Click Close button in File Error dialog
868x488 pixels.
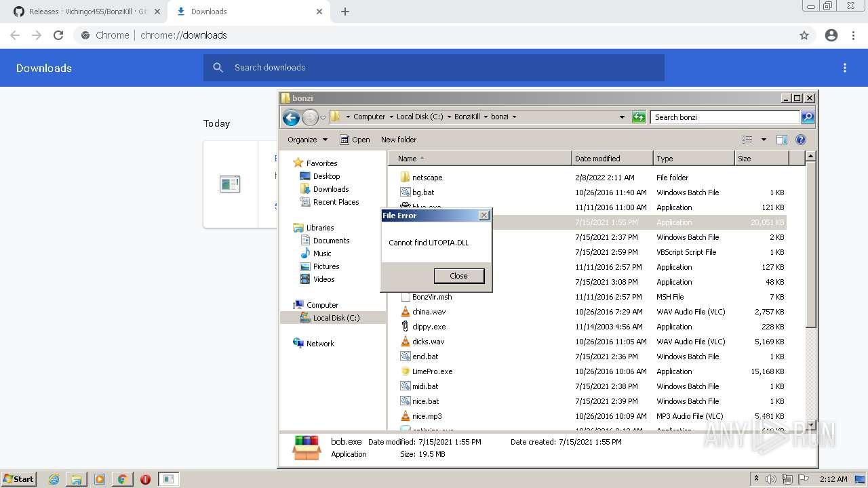click(x=459, y=276)
